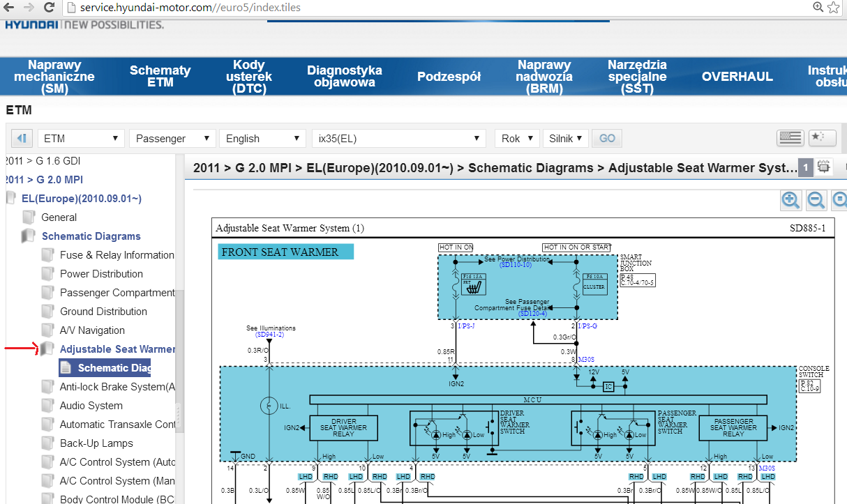
Task: Open the ix35(EL) model dropdown
Action: coord(398,138)
